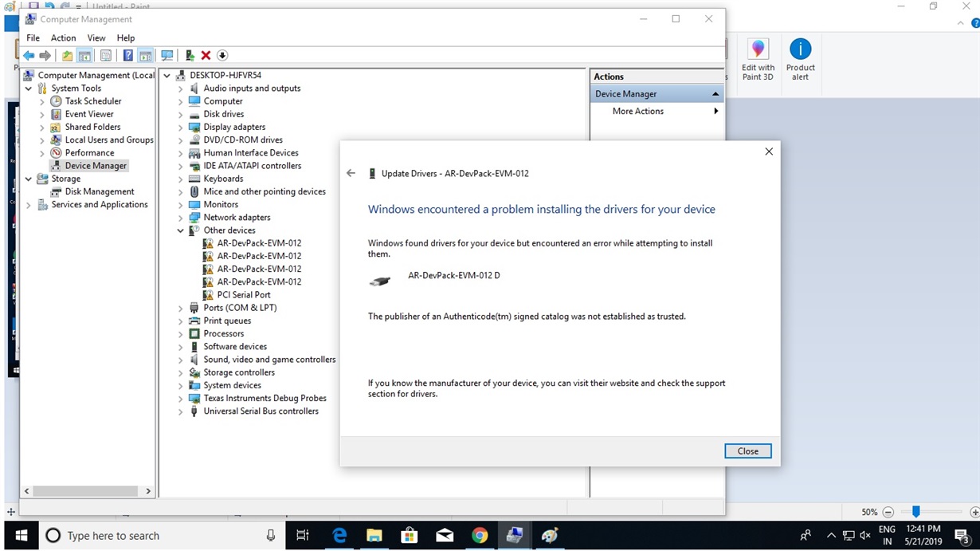Click the back arrow in Update Drivers dialog
980x551 pixels.
351,173
